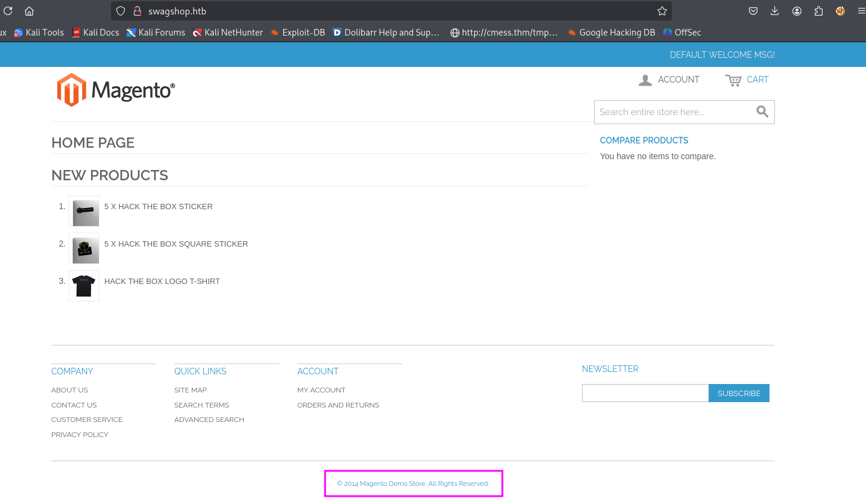Open the PRIVACY POLICY footer link
The height and width of the screenshot is (504, 866).
click(80, 435)
